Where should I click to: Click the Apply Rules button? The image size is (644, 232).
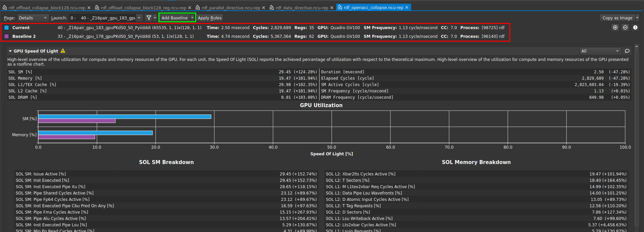click(x=209, y=18)
